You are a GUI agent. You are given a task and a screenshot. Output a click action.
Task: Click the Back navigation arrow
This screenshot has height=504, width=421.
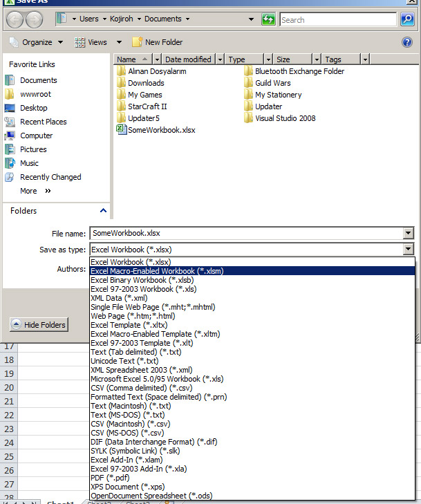pos(15,19)
